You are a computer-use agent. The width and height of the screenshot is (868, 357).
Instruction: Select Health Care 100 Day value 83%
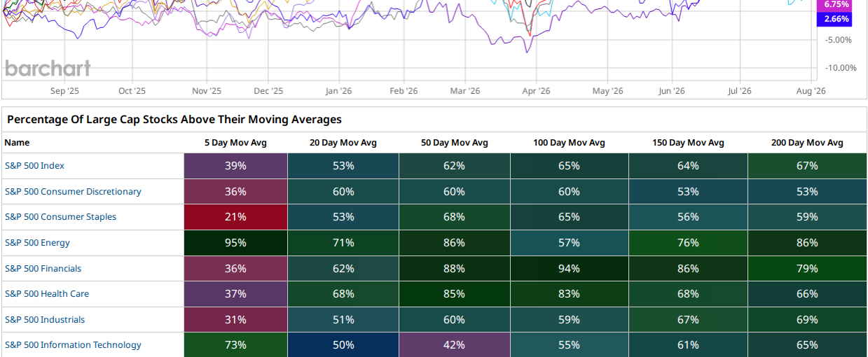point(569,294)
